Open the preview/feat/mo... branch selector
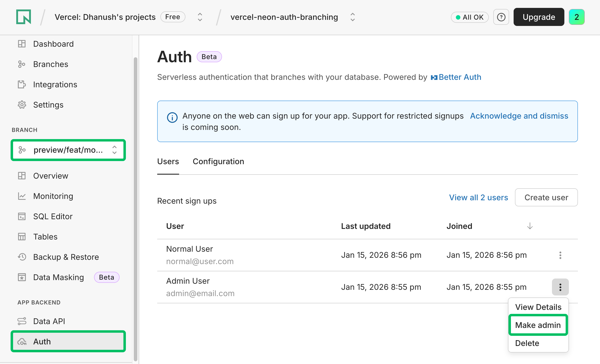600x364 pixels. click(x=68, y=150)
